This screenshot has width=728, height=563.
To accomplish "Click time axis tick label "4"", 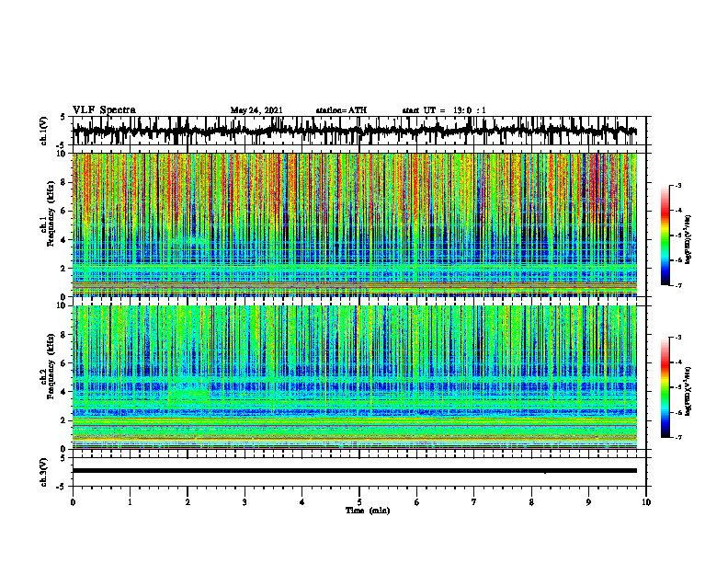I will click(302, 502).
